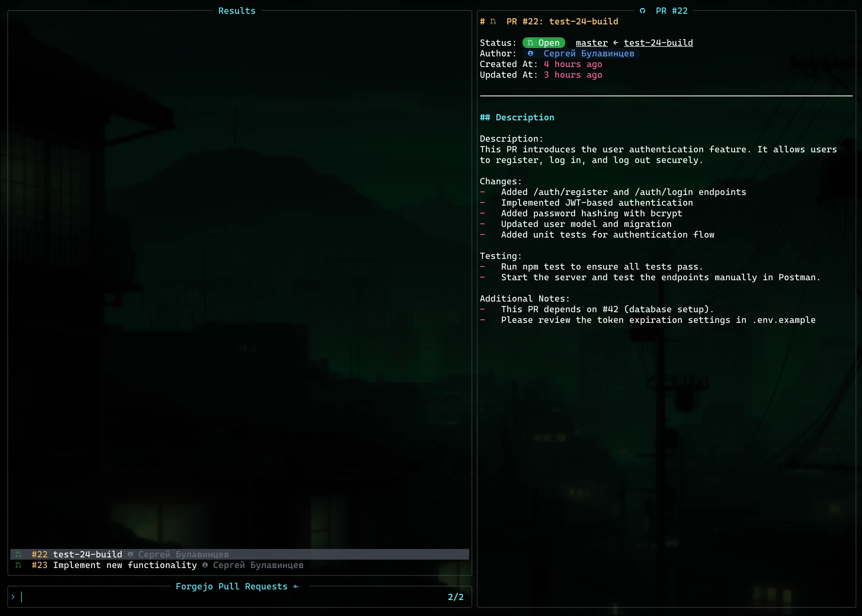The height and width of the screenshot is (616, 862).
Task: Click the Results panel title
Action: coord(237,11)
